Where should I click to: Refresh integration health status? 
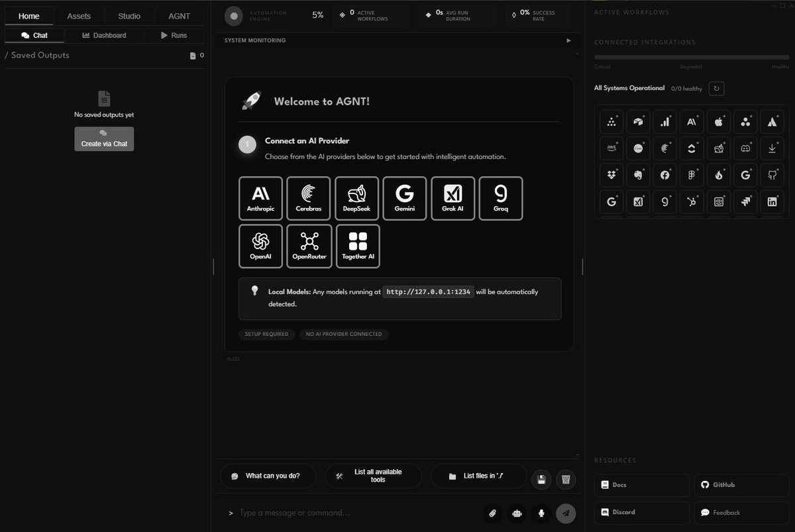coord(716,88)
